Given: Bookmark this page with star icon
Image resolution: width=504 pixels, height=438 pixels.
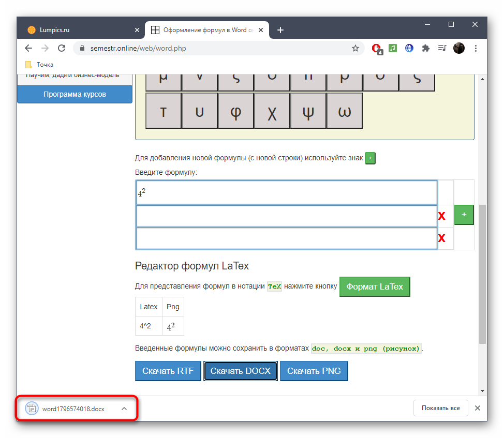Looking at the screenshot, I should click(x=355, y=48).
